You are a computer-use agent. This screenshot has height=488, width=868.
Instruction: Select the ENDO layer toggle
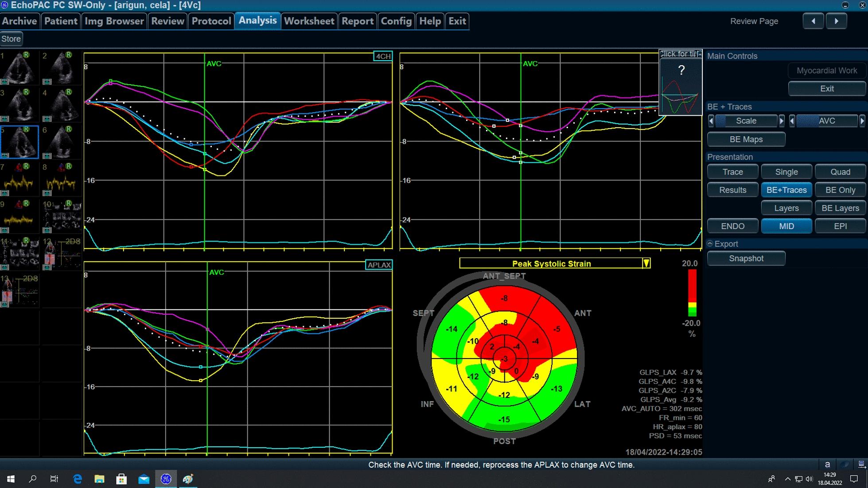(x=732, y=226)
